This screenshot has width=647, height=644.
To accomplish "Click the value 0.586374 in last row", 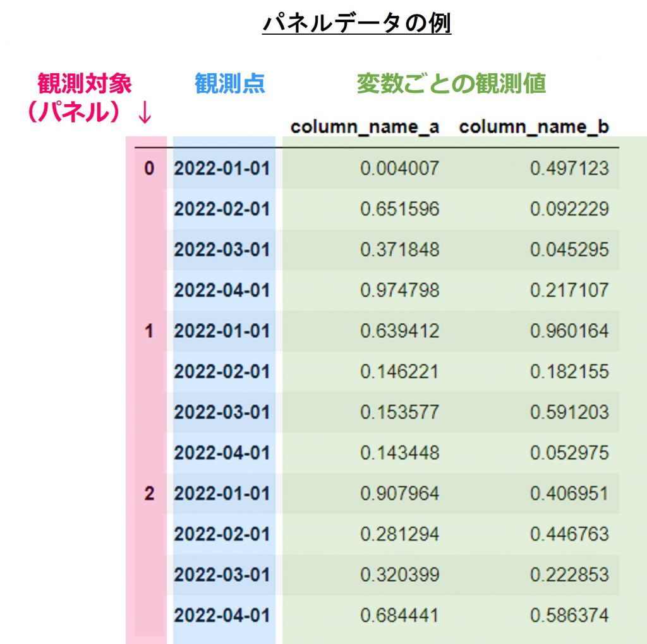I will click(x=569, y=615).
